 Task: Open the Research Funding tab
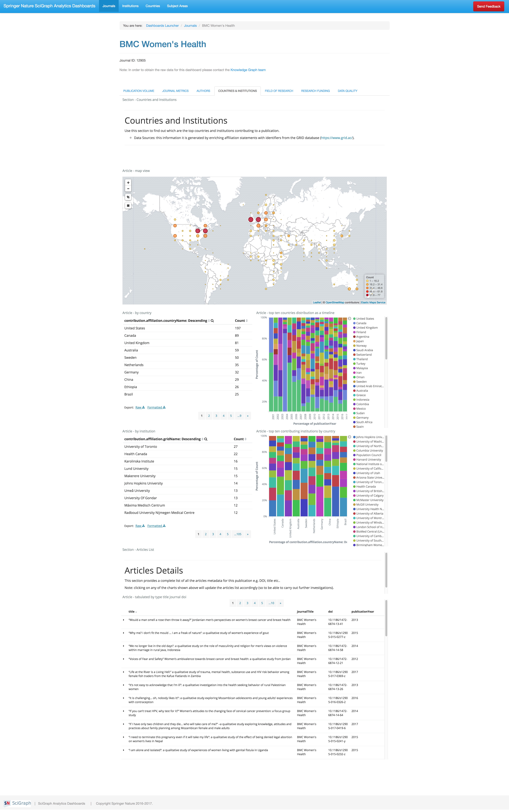pyautogui.click(x=315, y=91)
